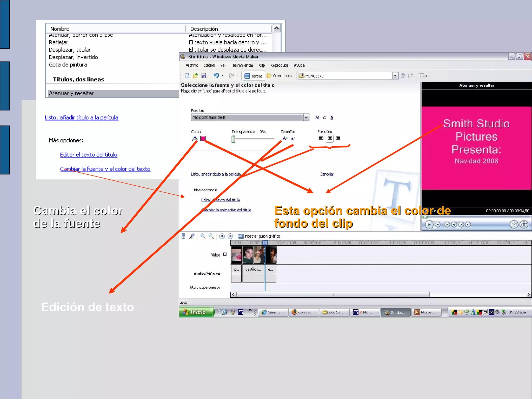Click the Undo arrow icon

point(216,76)
